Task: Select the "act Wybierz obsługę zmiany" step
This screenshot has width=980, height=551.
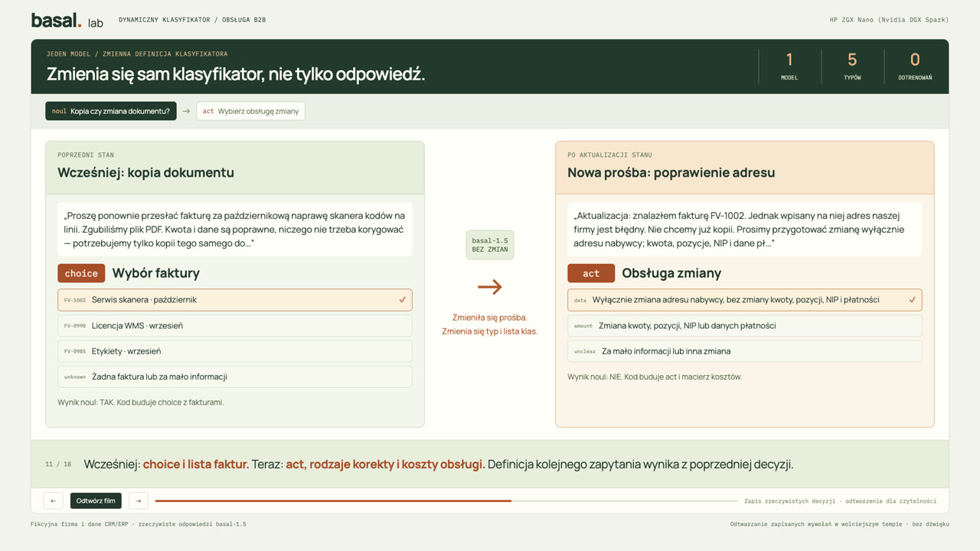Action: pos(250,111)
